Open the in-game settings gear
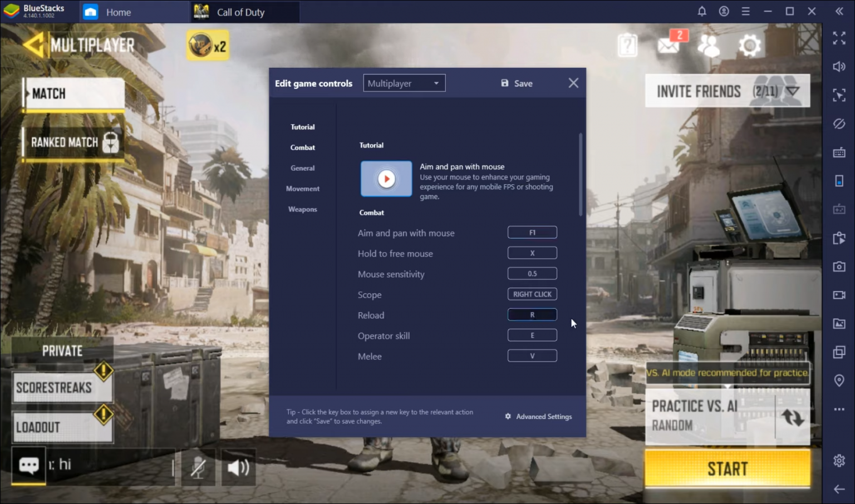Viewport: 855px width, 504px height. (749, 45)
